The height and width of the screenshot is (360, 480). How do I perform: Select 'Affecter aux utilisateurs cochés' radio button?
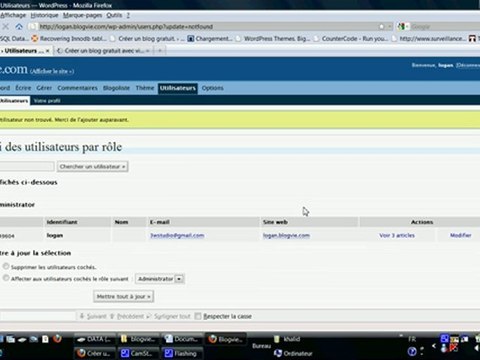(x=6, y=278)
